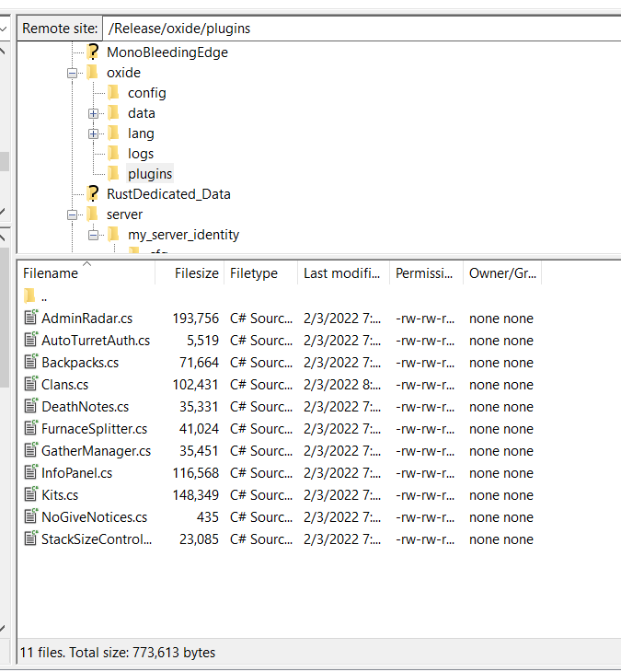Screen dimensions: 621x672
Task: Click the Remote site label
Action: point(60,29)
